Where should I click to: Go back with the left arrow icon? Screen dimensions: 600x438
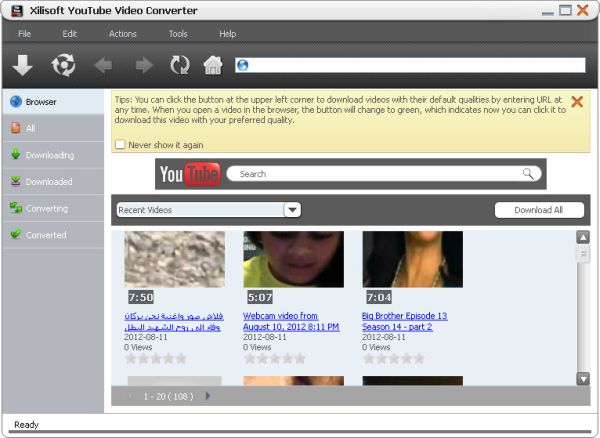click(102, 66)
